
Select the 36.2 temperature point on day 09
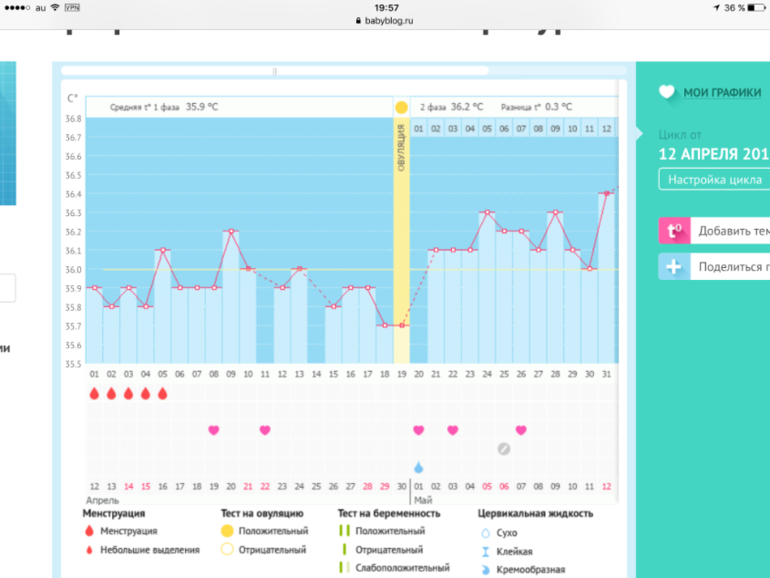click(x=230, y=231)
